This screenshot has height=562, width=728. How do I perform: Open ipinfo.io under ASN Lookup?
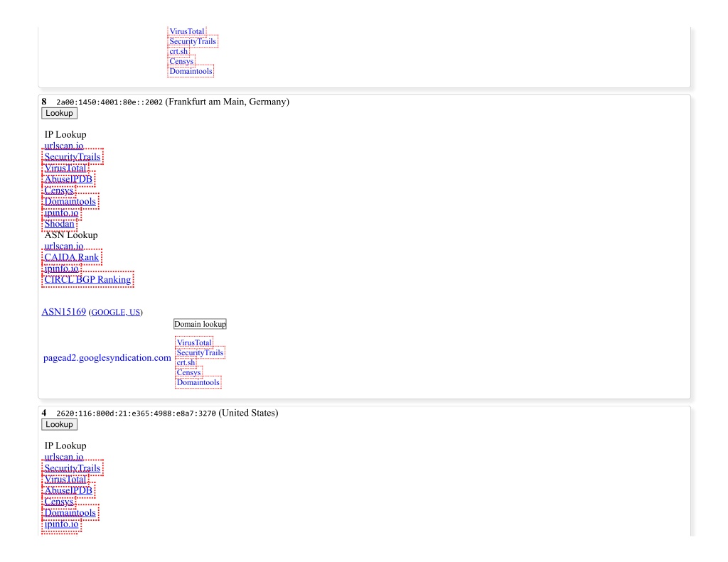pos(61,269)
